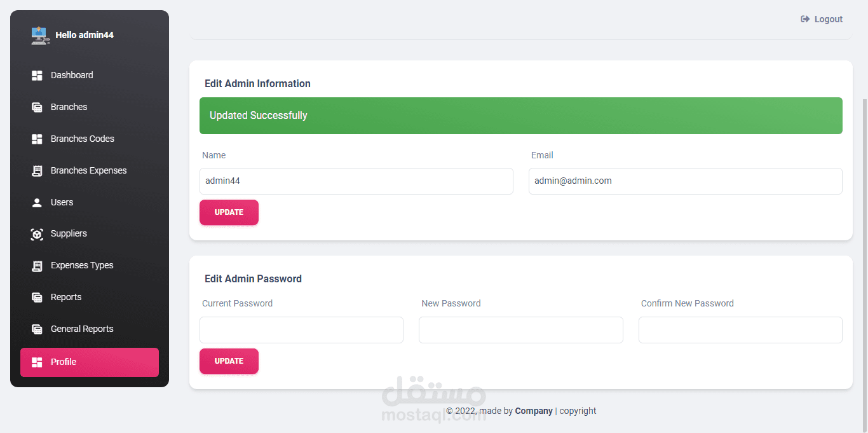
Task: Click the Reports icon in sidebar
Action: [x=37, y=298]
